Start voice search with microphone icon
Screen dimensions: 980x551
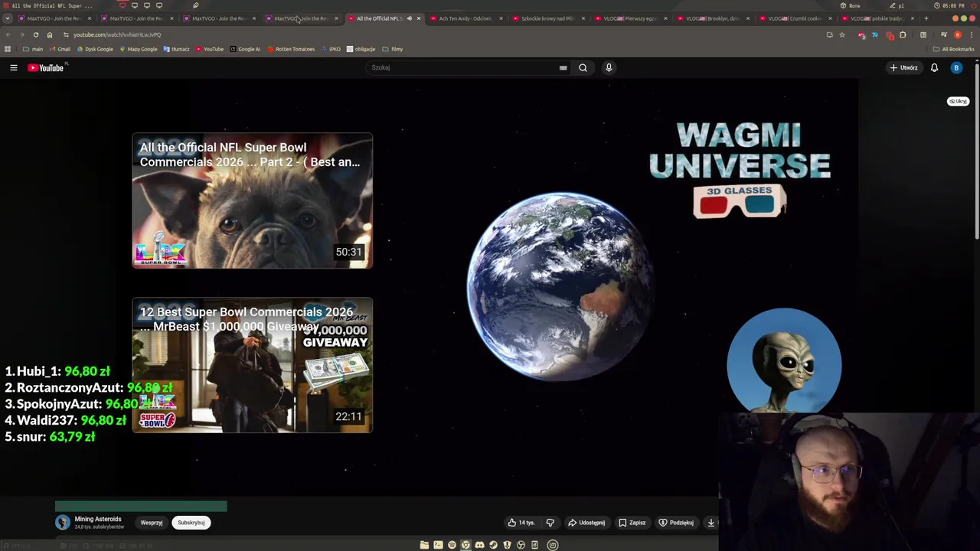pyautogui.click(x=609, y=67)
